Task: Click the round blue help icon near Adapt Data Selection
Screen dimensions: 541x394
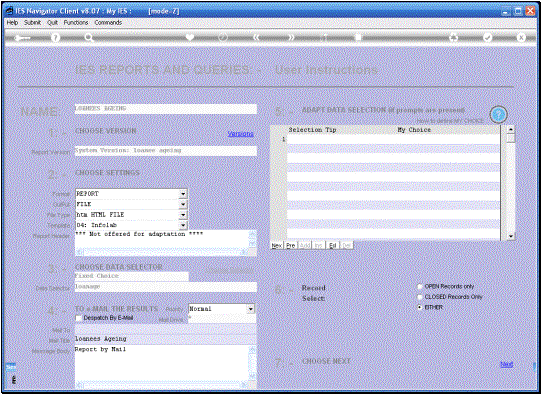Action: tap(498, 115)
